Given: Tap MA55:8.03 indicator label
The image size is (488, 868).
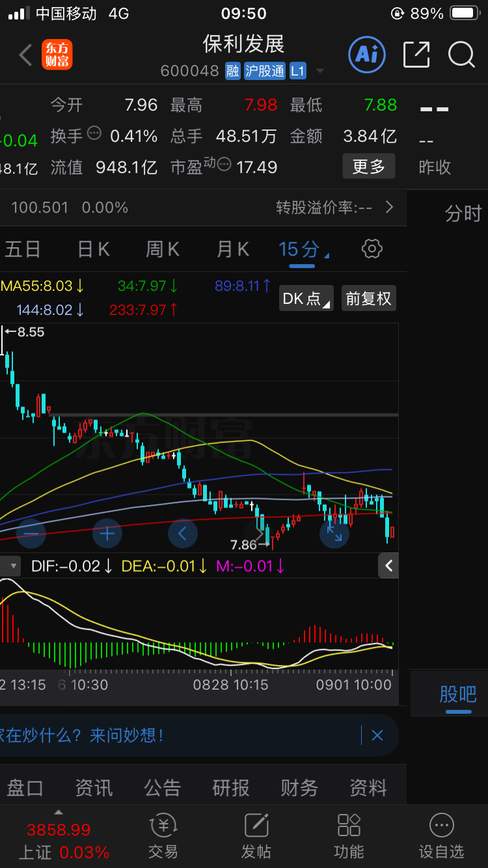Looking at the screenshot, I should 42,286.
